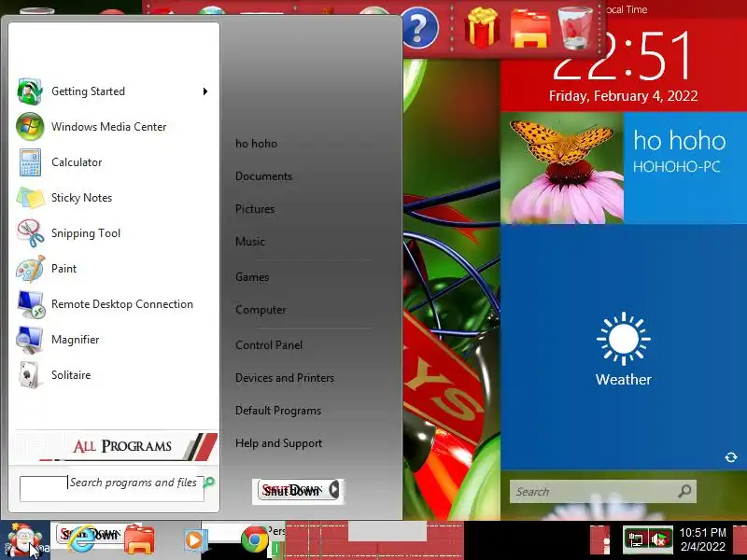The image size is (747, 560).
Task: Open the Calculator program
Action: click(113, 161)
